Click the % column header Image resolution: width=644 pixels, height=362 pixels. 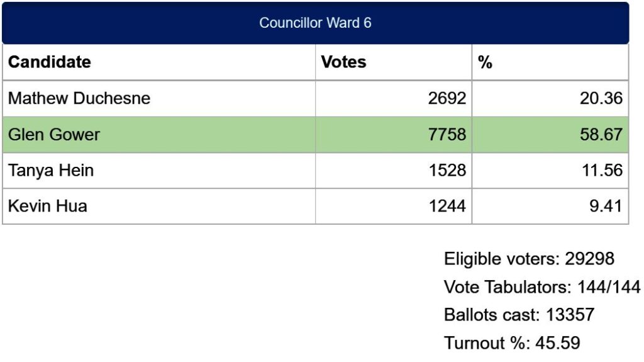click(550, 62)
